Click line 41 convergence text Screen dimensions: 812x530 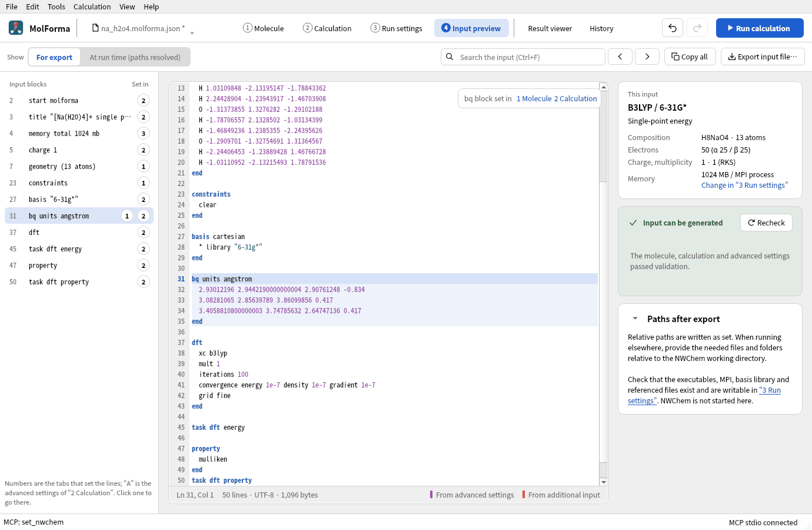[x=287, y=385]
